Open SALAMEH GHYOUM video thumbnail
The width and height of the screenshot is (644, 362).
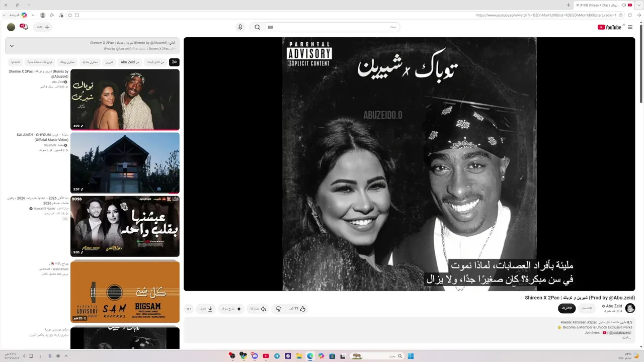coord(125,163)
